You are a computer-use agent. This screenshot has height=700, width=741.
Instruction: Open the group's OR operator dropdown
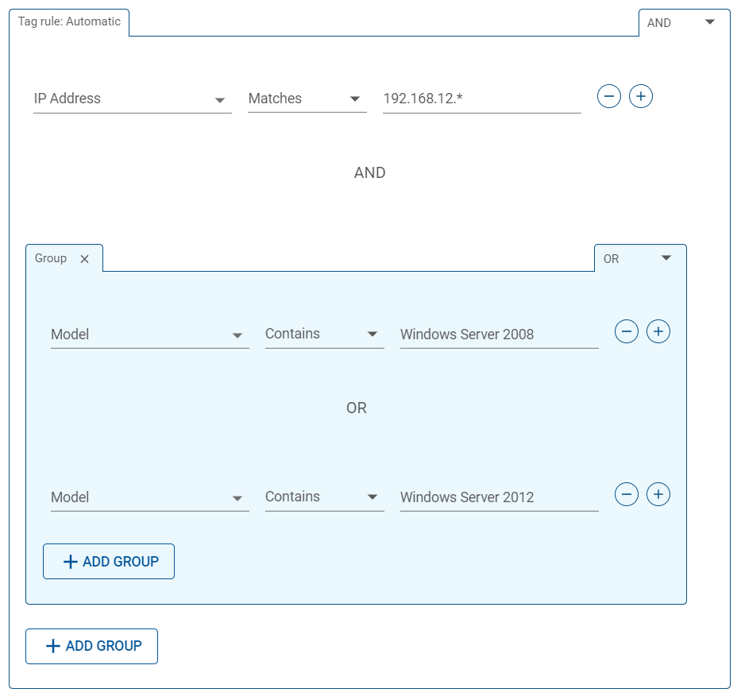click(637, 258)
